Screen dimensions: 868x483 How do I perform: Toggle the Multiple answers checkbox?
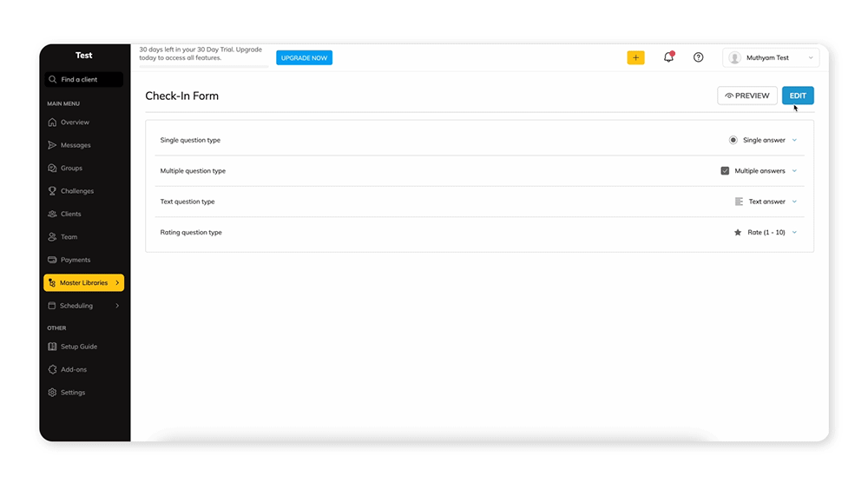725,171
